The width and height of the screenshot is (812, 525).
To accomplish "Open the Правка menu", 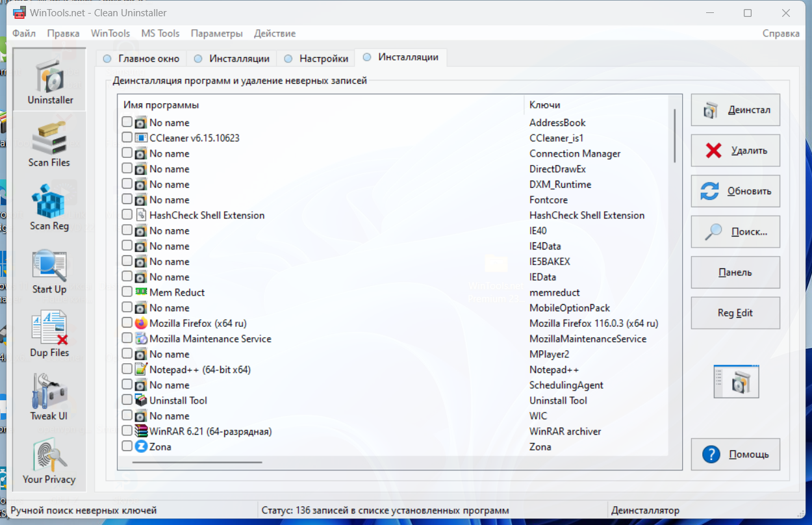I will coord(64,33).
